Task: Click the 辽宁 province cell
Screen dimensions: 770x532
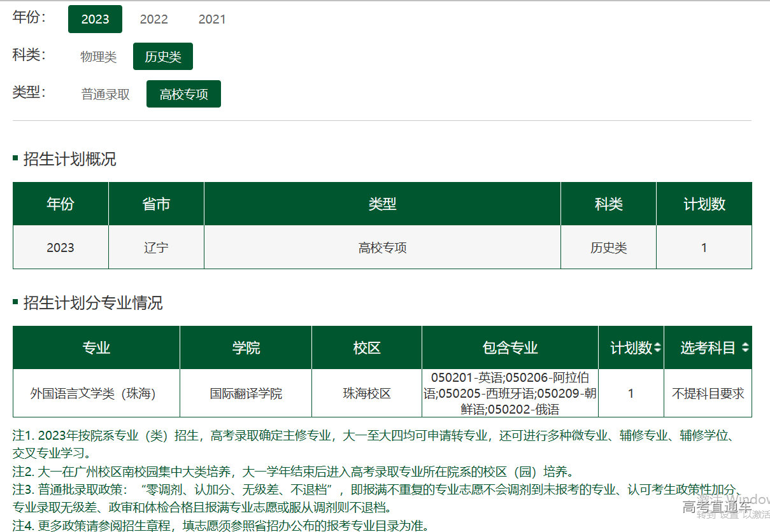Action: point(156,248)
